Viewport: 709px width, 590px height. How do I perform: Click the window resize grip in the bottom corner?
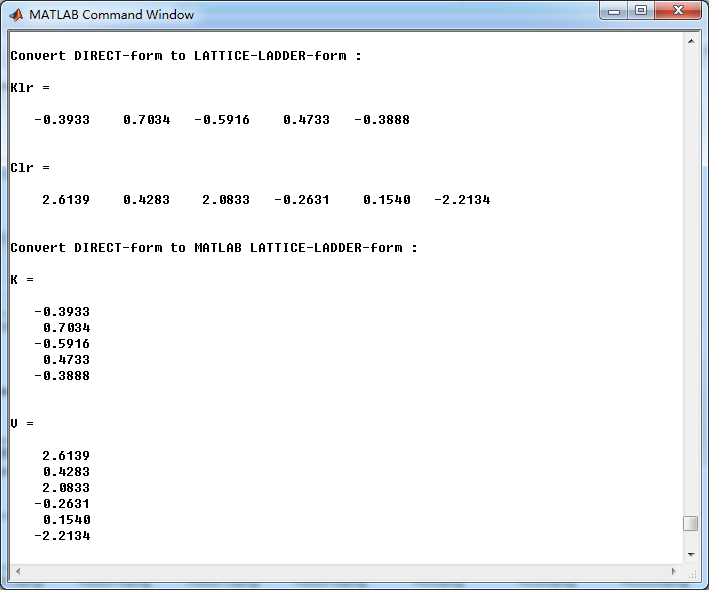tap(692, 573)
